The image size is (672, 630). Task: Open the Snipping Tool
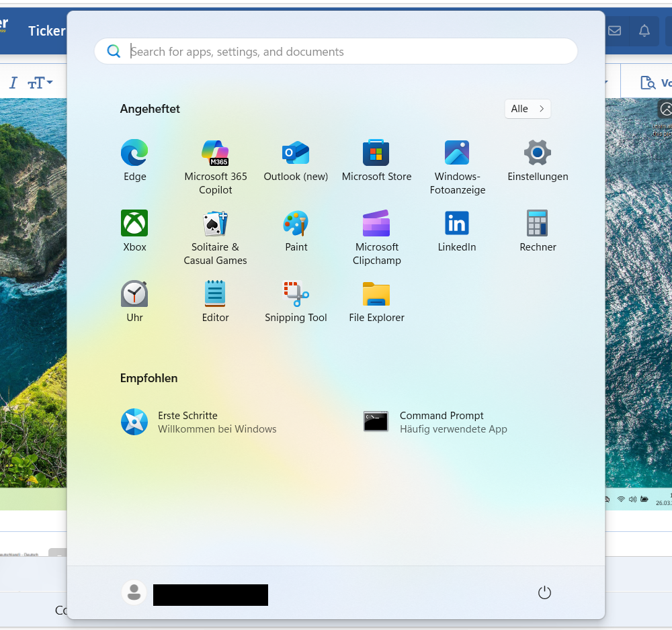click(296, 302)
